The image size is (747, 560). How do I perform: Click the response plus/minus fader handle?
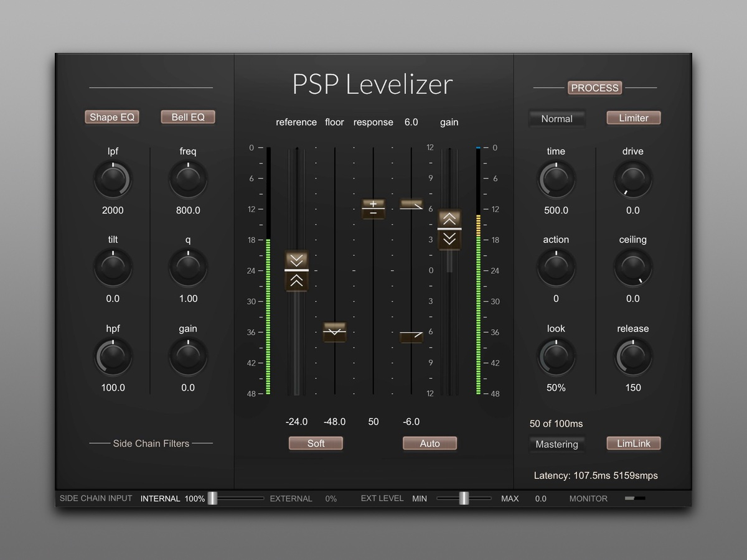[374, 208]
